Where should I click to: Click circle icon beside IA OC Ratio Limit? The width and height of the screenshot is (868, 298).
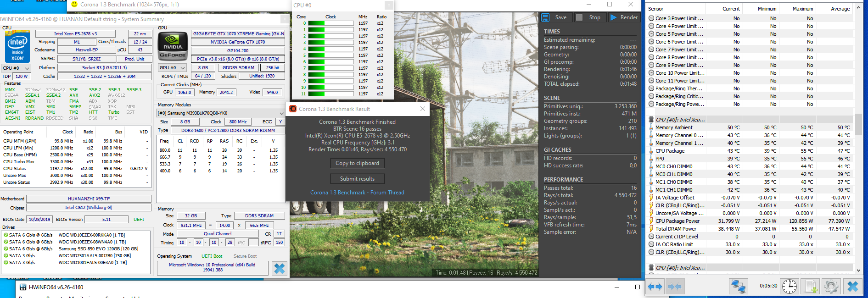click(651, 244)
